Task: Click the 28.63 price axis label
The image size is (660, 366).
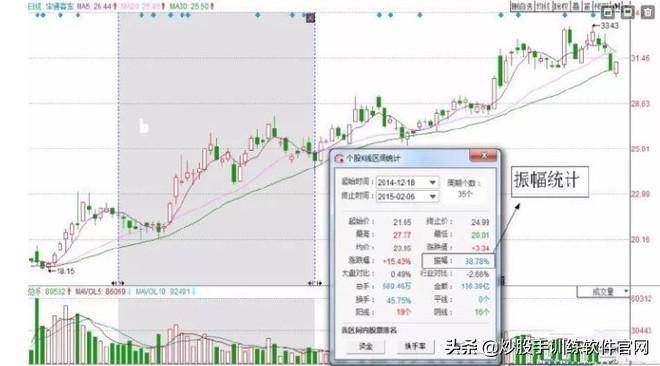Action: pyautogui.click(x=640, y=103)
